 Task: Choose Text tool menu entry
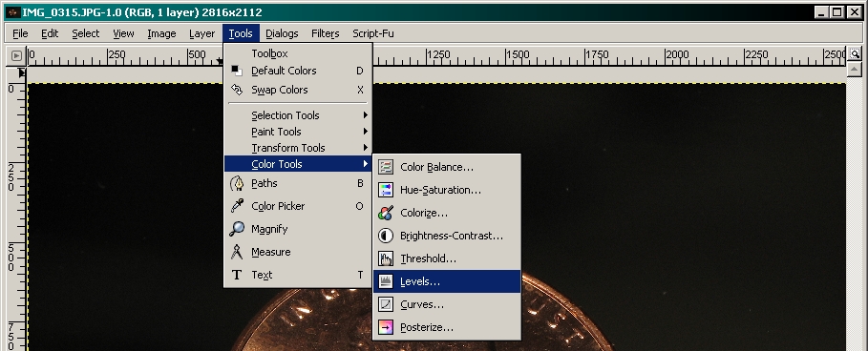point(298,275)
